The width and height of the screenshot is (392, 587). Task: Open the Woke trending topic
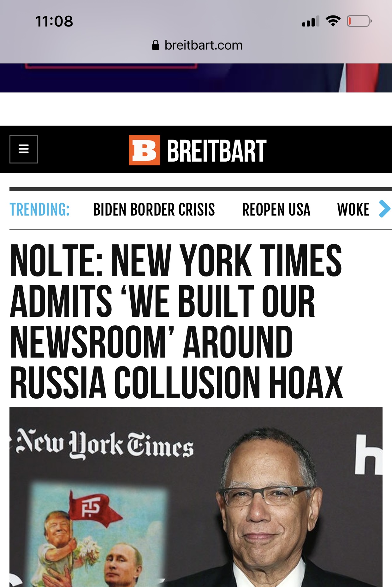353,210
